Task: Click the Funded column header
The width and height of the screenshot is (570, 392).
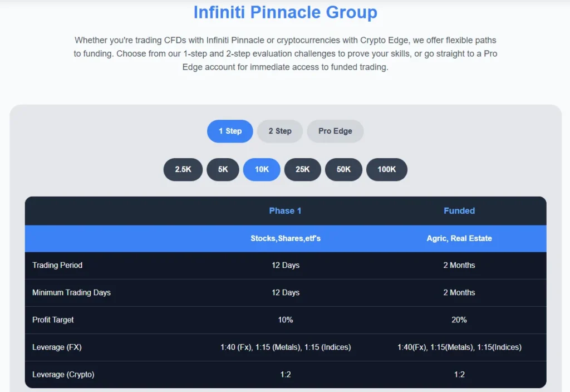Action: tap(459, 210)
